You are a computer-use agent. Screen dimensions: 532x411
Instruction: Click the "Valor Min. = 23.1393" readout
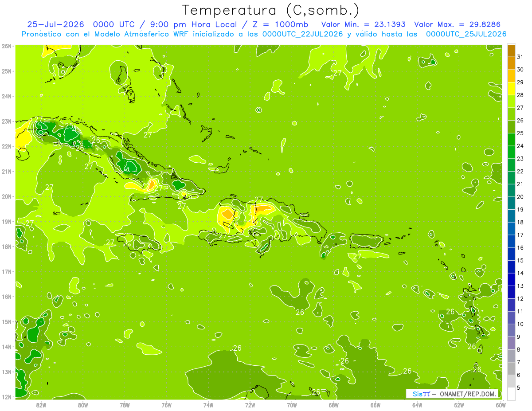[x=363, y=24]
